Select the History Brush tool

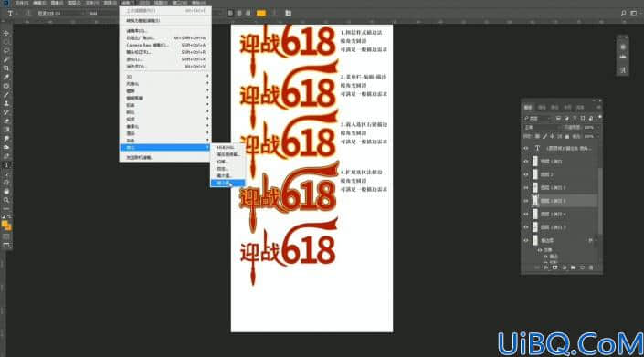click(x=6, y=112)
